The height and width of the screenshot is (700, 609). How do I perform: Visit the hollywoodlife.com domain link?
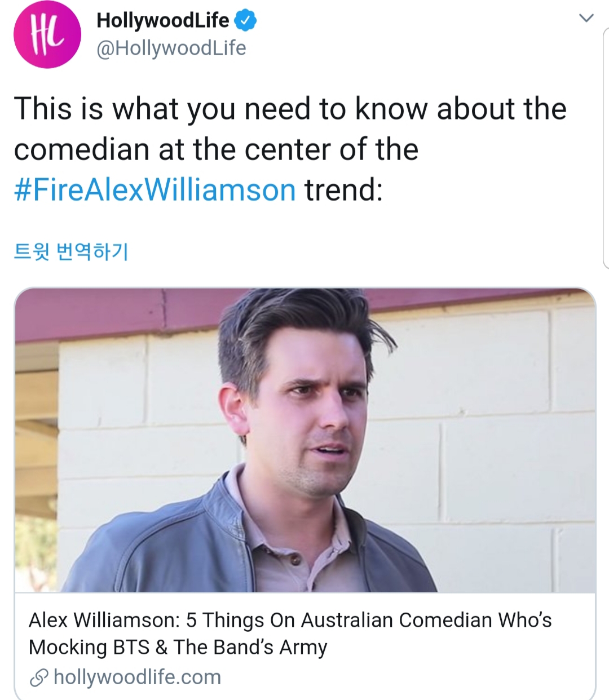(x=137, y=677)
